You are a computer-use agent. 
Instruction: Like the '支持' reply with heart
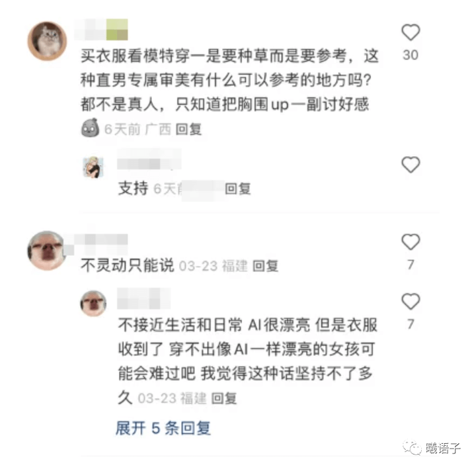411,165
